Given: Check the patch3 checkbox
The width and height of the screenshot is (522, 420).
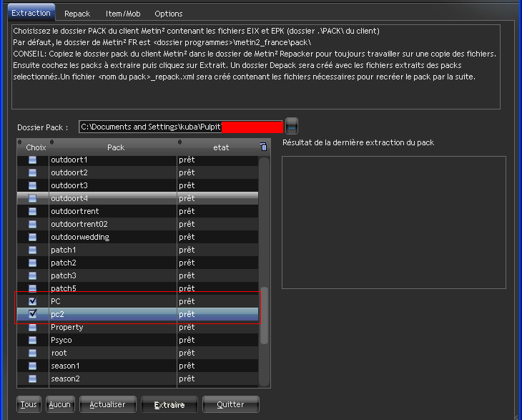Looking at the screenshot, I should tap(33, 275).
